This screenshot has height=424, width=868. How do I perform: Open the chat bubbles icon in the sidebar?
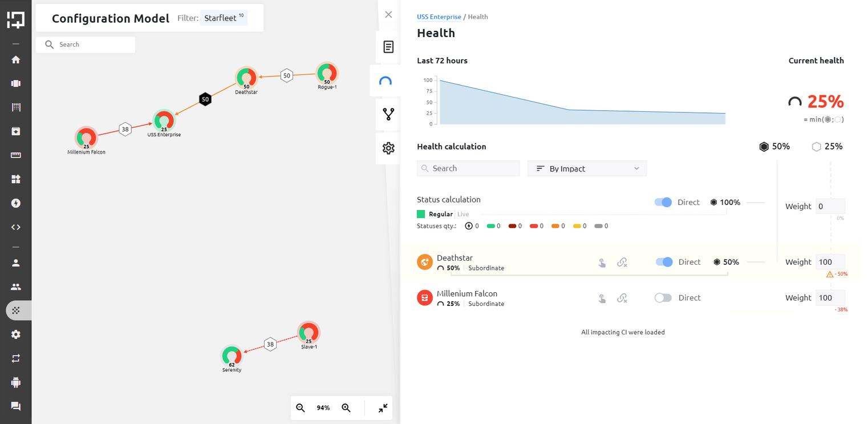coord(16,406)
